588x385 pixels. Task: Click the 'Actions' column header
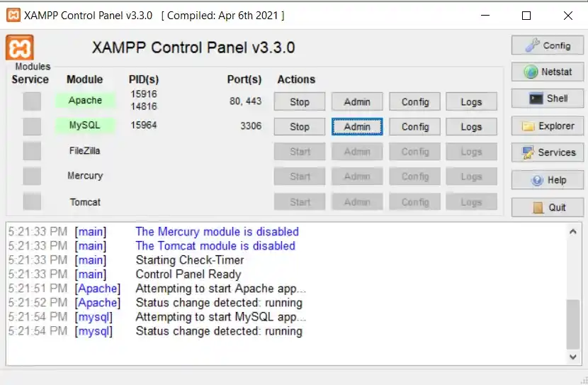(296, 79)
